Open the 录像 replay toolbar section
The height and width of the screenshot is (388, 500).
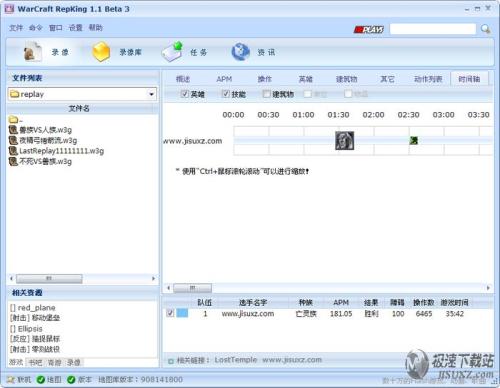(46, 52)
